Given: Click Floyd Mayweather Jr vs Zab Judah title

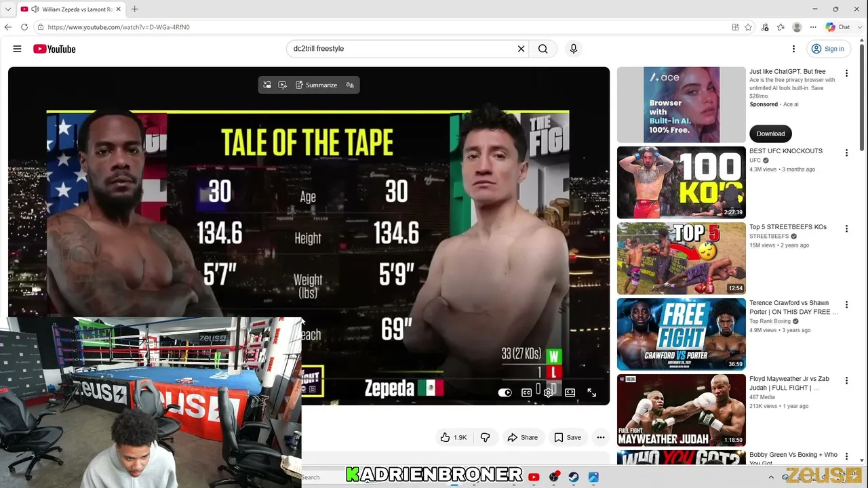Looking at the screenshot, I should coord(789,383).
